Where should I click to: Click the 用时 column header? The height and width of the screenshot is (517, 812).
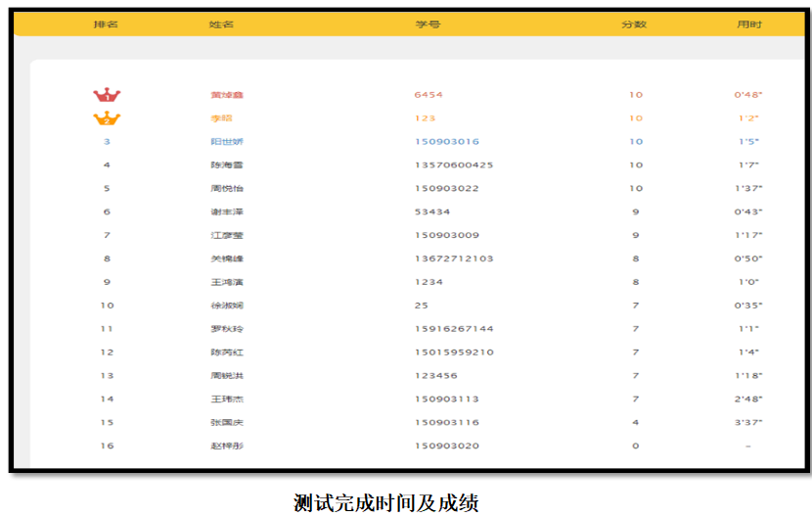click(749, 24)
